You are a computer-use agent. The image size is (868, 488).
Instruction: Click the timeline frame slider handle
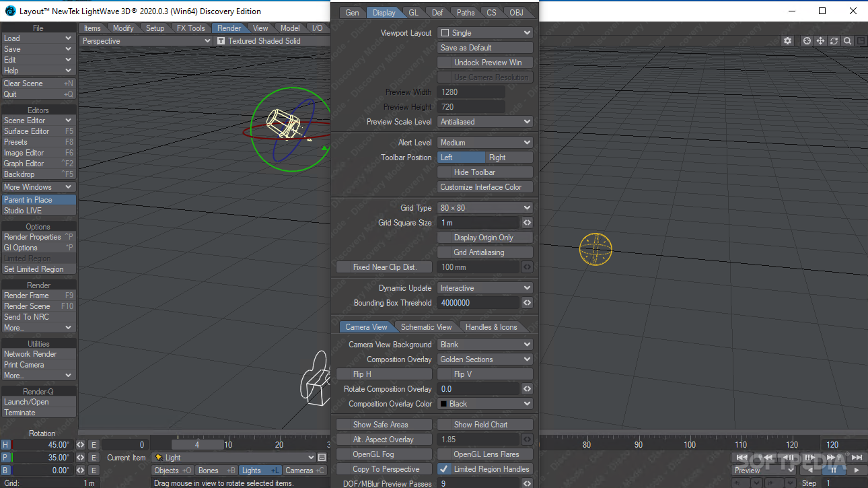(x=196, y=444)
